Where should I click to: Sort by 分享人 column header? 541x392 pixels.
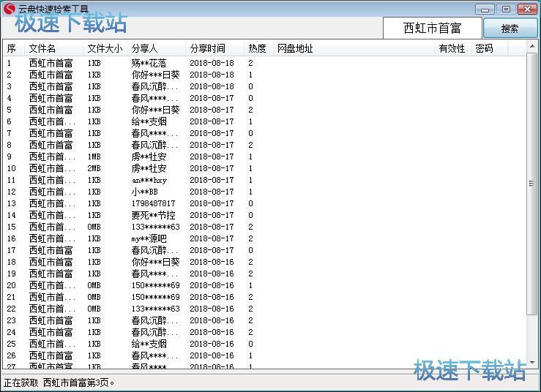tap(157, 48)
